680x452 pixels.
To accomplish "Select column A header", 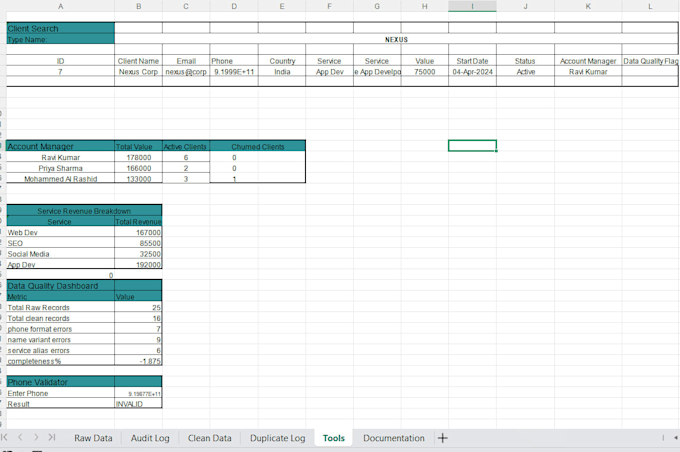I will (60, 6).
